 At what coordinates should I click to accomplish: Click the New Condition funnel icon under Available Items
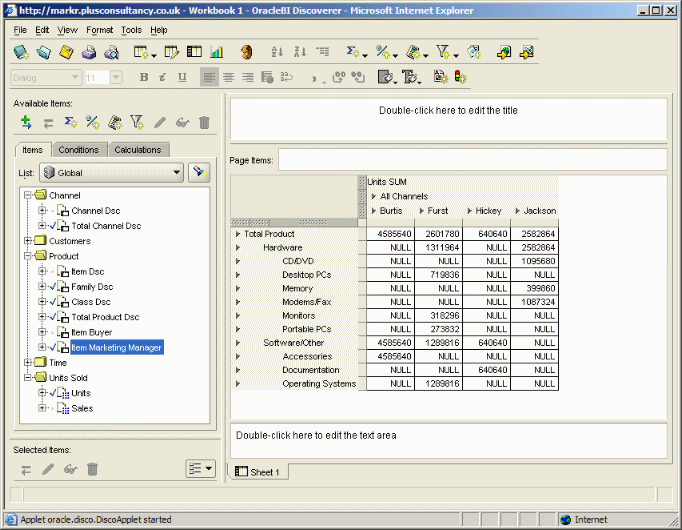click(x=138, y=123)
